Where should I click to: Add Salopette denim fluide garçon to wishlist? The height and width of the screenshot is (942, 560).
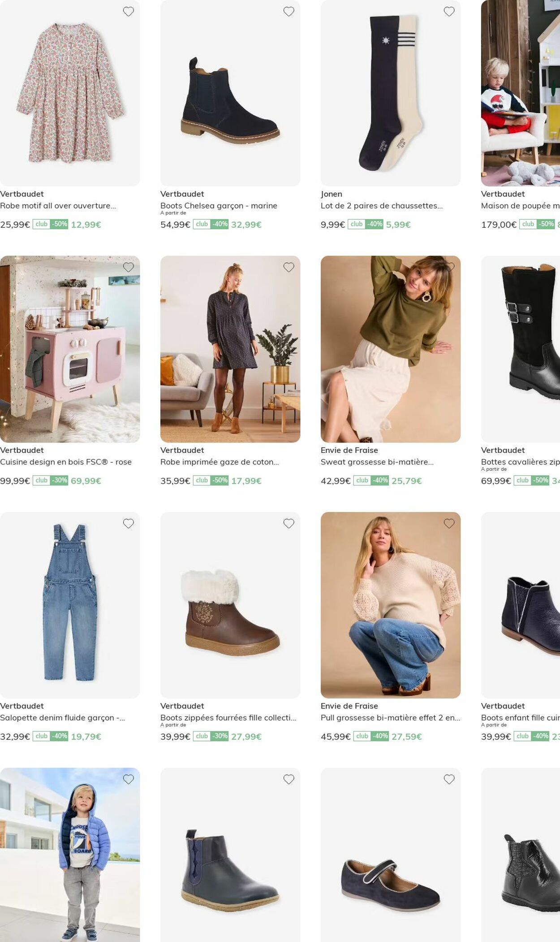point(129,523)
